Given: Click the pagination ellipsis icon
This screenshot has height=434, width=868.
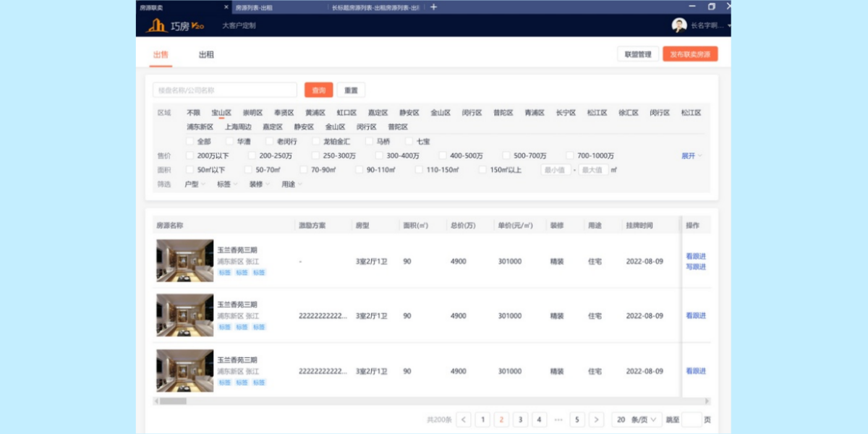Looking at the screenshot, I should pyautogui.click(x=558, y=420).
